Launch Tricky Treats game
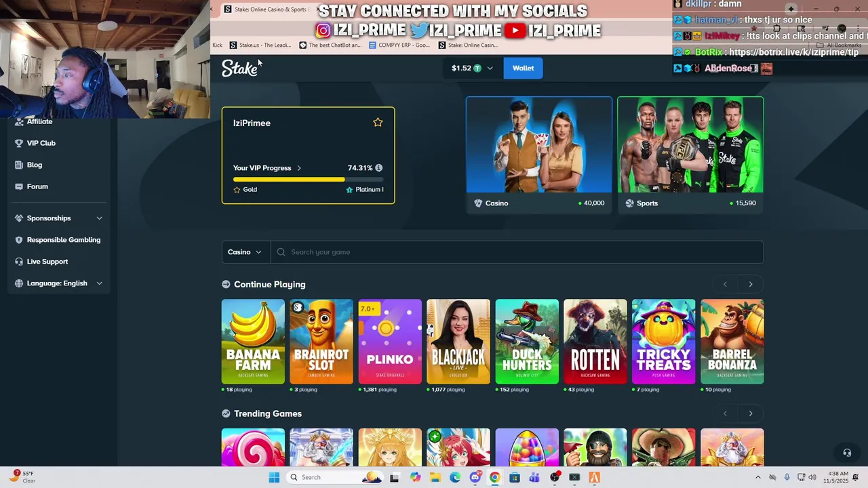The image size is (868, 488). 664,342
